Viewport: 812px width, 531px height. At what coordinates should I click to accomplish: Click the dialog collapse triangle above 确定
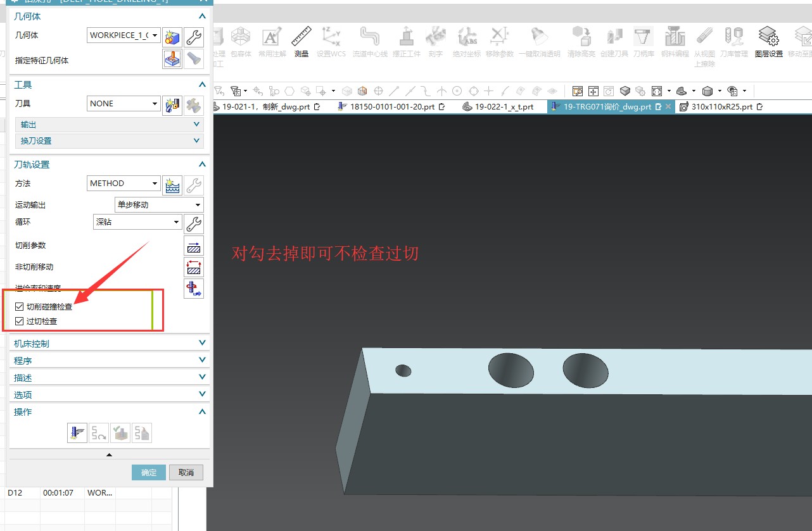click(109, 454)
